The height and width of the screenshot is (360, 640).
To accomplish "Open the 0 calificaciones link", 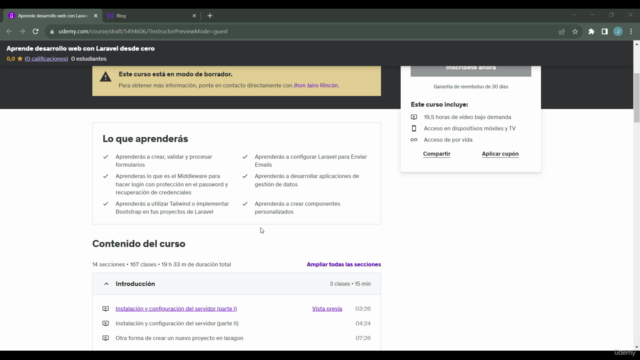I will click(x=46, y=59).
